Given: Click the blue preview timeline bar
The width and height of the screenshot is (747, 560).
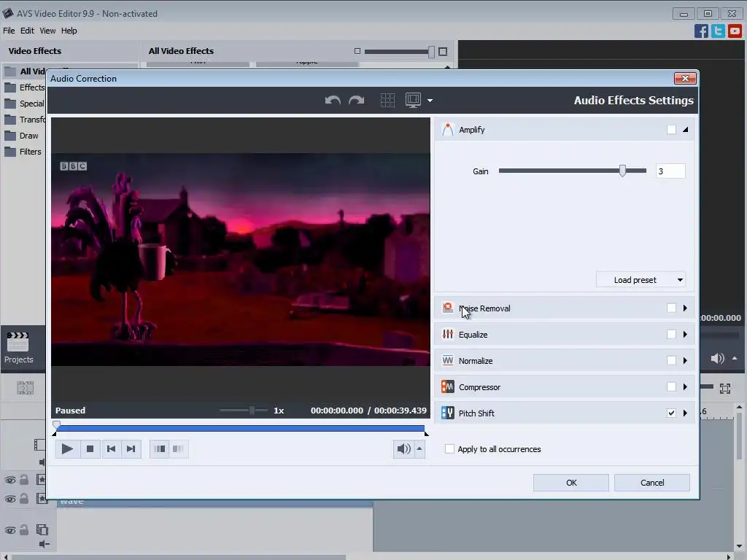Looking at the screenshot, I should (x=240, y=428).
